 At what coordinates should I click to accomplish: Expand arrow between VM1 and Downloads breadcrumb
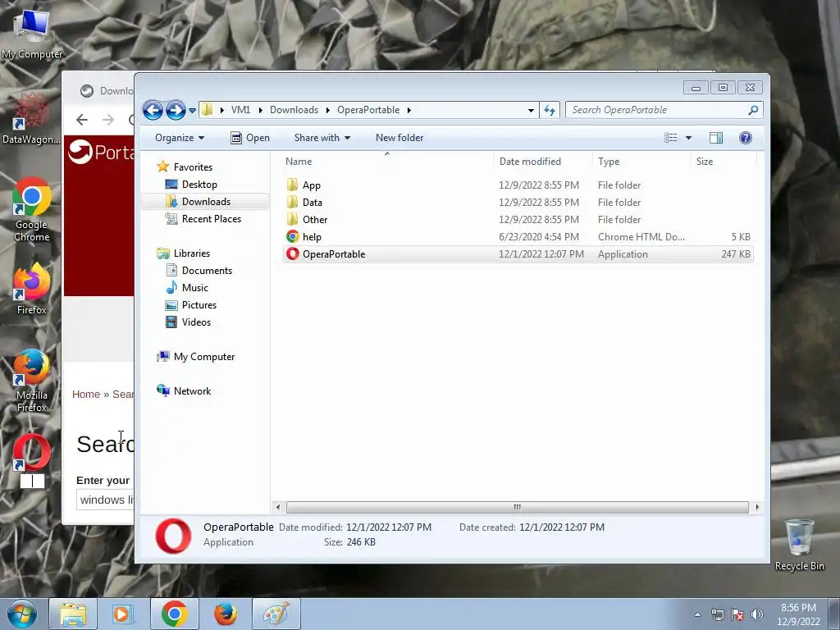[x=260, y=111]
